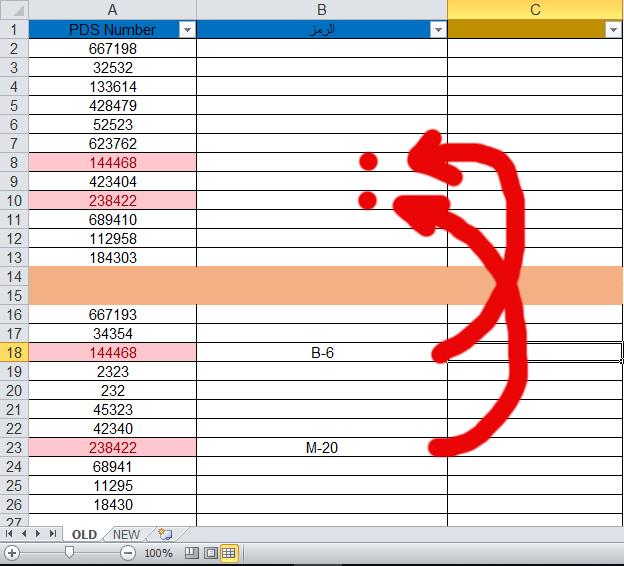Open the PDS Number filter dropdown
This screenshot has height=566, width=624.
(x=187, y=29)
